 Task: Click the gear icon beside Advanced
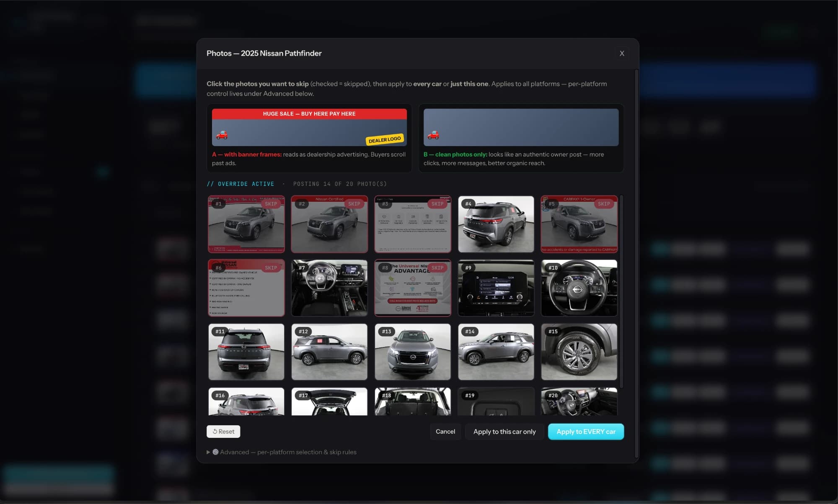point(215,452)
